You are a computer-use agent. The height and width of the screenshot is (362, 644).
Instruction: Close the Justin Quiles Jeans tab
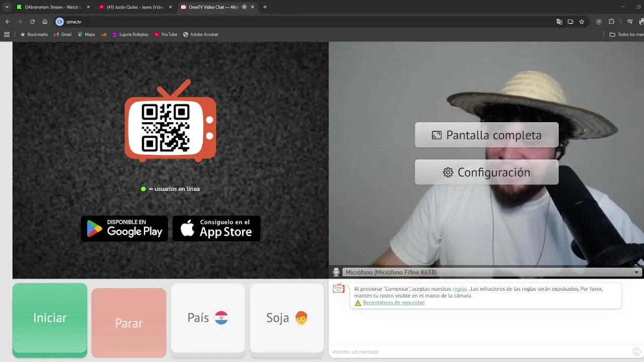pos(170,7)
